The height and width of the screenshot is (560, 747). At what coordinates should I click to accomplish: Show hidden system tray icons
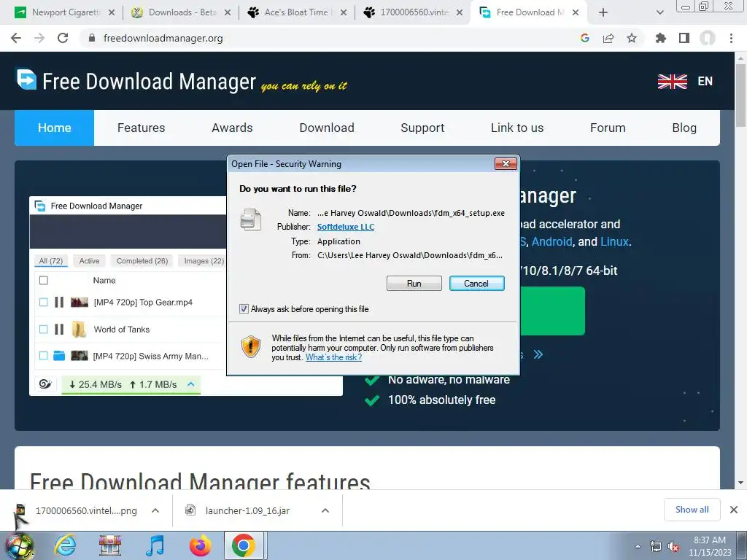coord(638,547)
